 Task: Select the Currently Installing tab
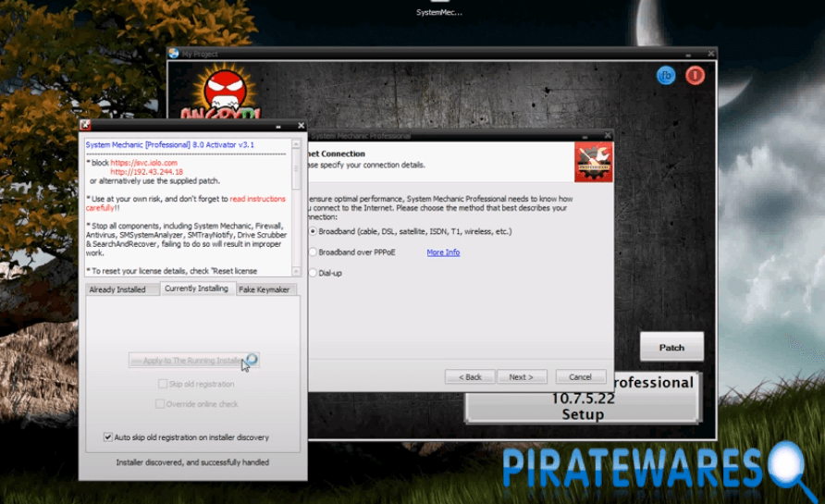(196, 289)
